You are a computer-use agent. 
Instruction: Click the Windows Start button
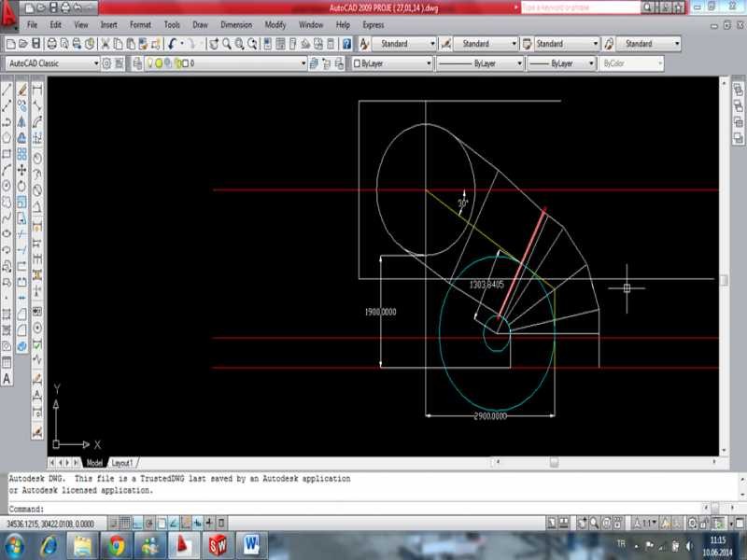coord(16,543)
